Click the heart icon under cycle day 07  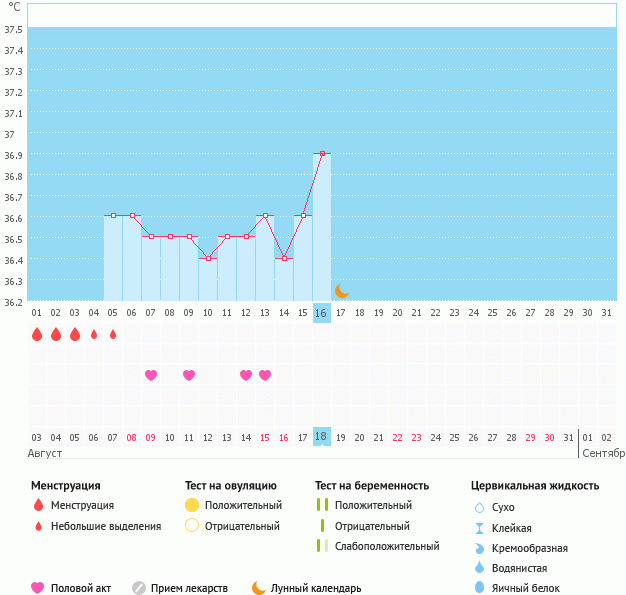(151, 375)
